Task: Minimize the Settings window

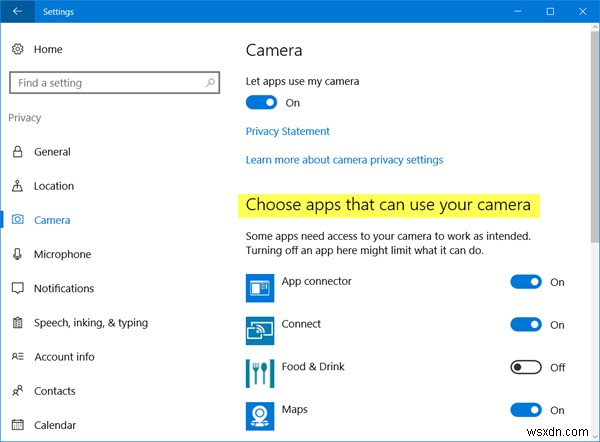Action: click(517, 11)
